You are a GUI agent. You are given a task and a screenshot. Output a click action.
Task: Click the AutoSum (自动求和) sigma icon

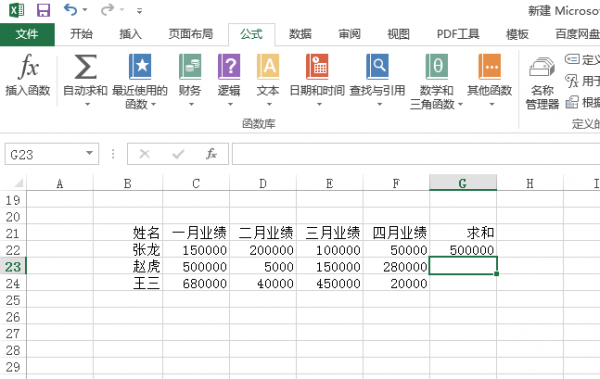pyautogui.click(x=85, y=67)
